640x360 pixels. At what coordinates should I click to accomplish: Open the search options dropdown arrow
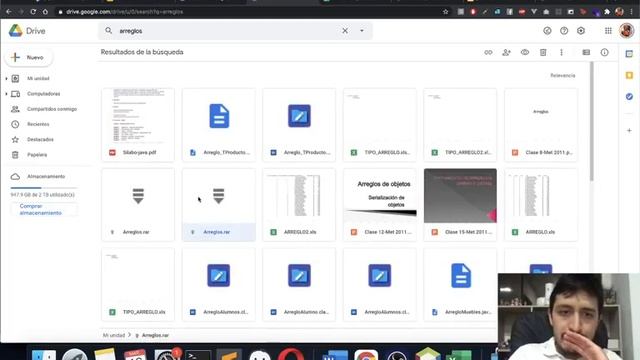362,31
